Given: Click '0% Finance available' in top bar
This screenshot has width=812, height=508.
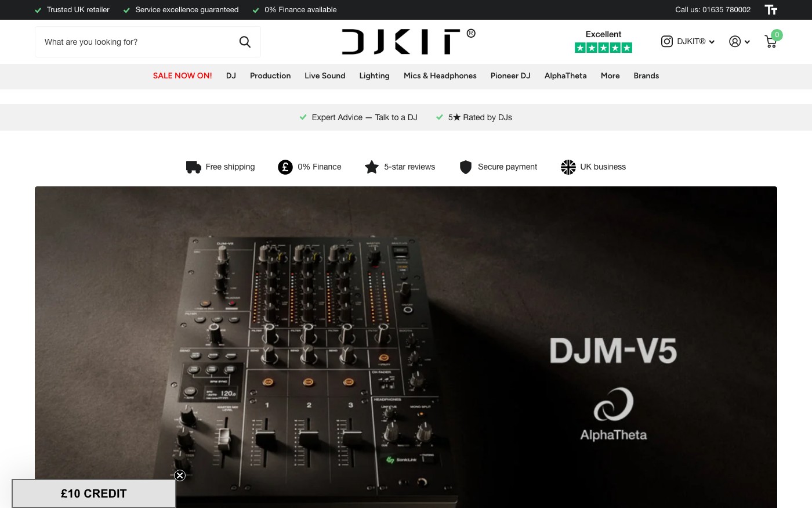Looking at the screenshot, I should (x=300, y=9).
